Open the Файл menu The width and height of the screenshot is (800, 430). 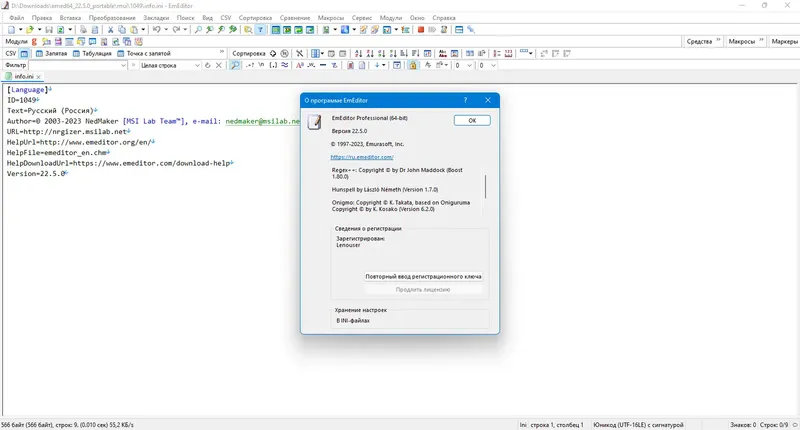[x=17, y=17]
